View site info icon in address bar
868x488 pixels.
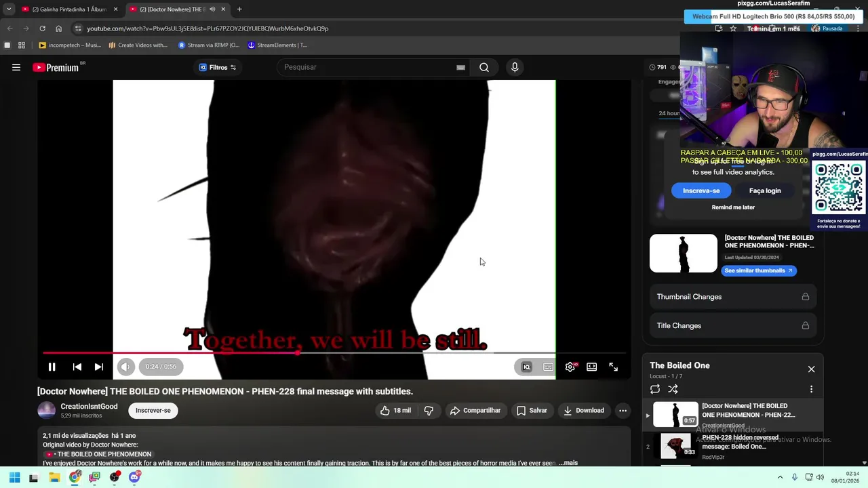point(78,28)
